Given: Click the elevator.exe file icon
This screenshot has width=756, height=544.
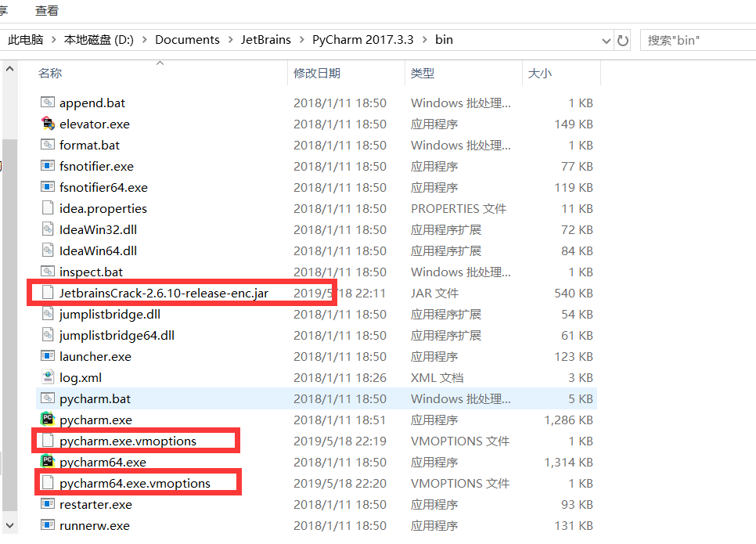Looking at the screenshot, I should (47, 124).
